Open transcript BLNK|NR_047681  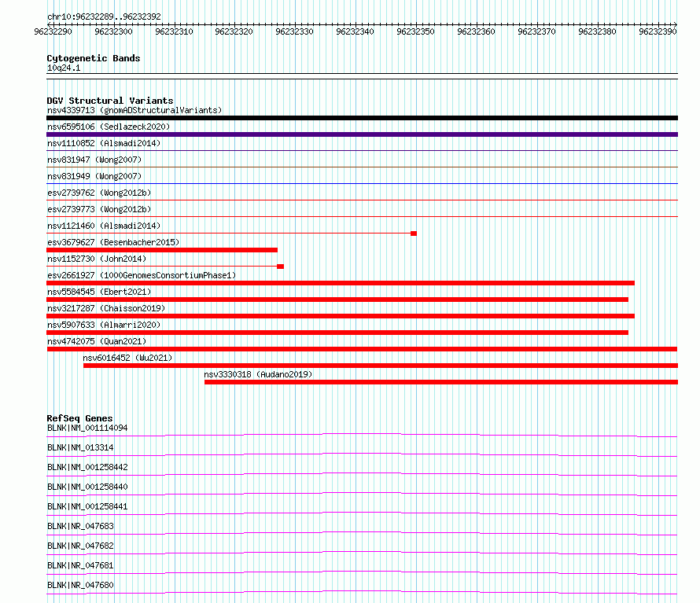coord(80,565)
